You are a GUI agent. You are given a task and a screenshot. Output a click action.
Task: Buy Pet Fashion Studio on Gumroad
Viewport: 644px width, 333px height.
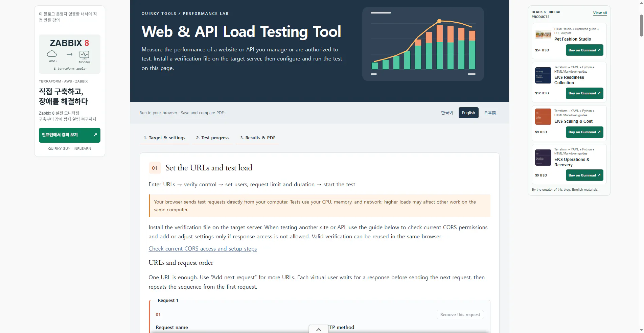pos(584,50)
